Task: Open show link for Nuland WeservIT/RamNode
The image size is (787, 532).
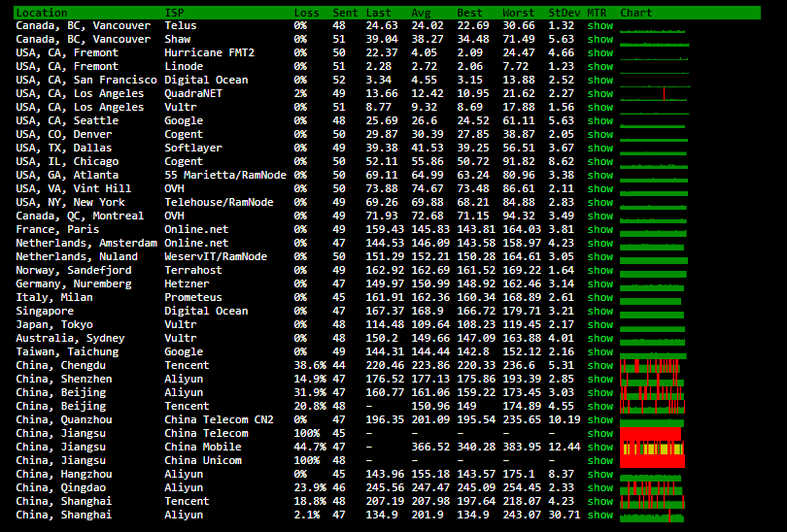Action: [x=600, y=256]
